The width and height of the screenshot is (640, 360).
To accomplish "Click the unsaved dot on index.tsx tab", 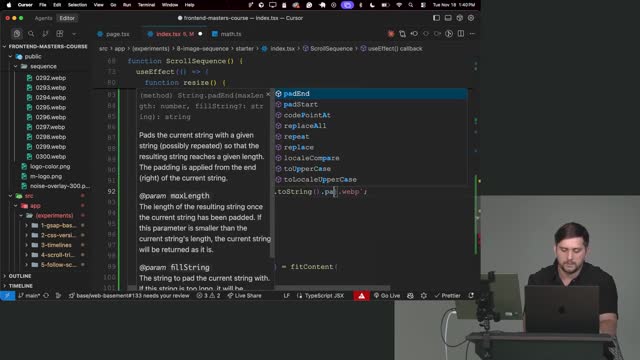I will tap(200, 34).
